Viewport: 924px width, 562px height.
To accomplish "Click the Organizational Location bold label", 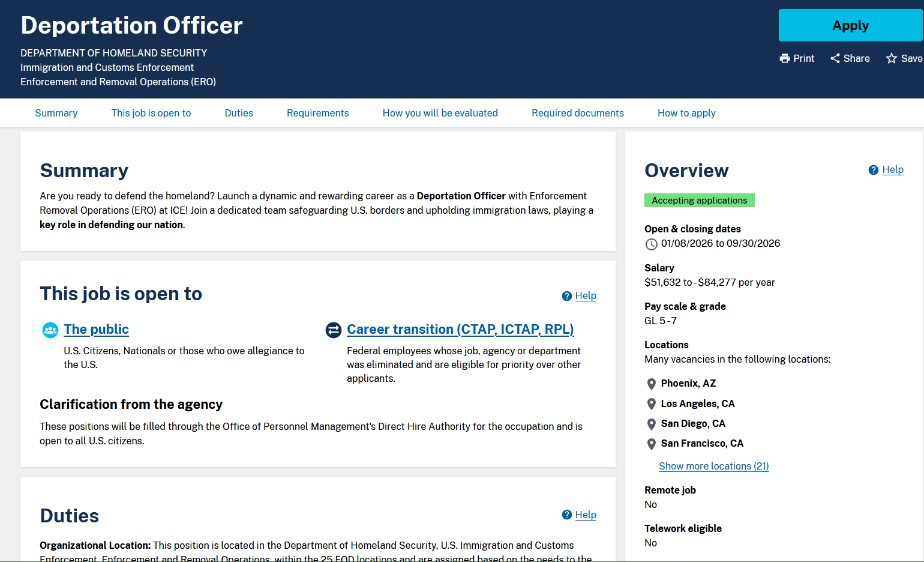I will click(95, 545).
